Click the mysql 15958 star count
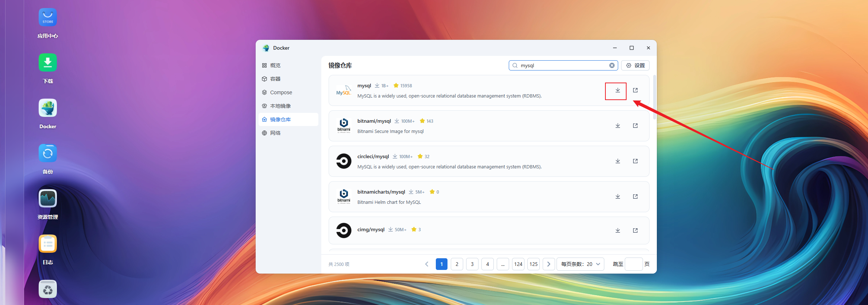This screenshot has width=868, height=305. (x=403, y=85)
